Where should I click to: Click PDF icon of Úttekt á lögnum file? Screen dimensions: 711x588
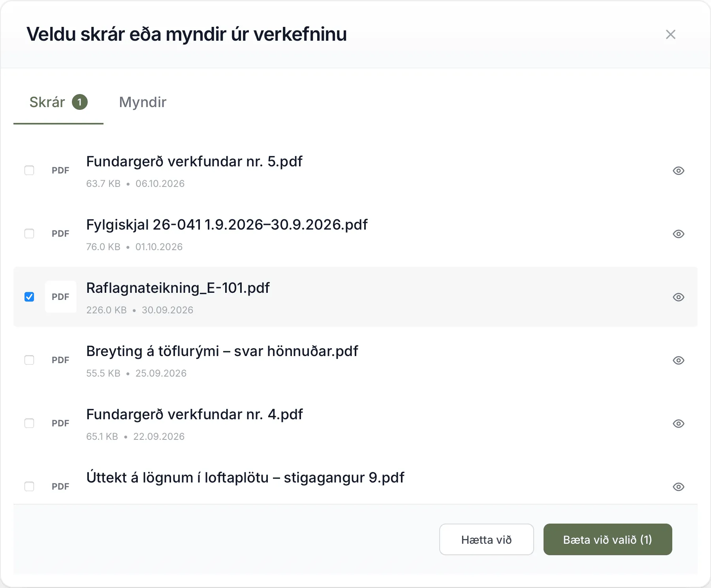click(x=60, y=486)
